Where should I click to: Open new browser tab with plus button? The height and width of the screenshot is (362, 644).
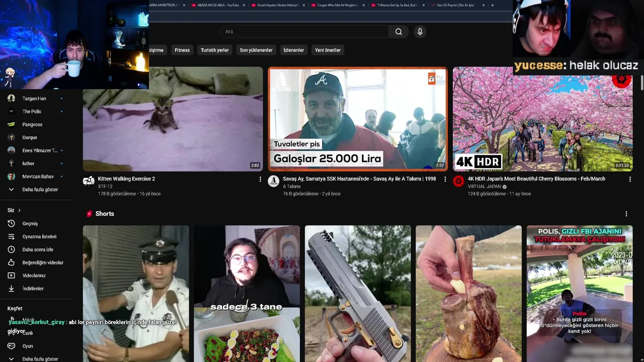[492, 5]
